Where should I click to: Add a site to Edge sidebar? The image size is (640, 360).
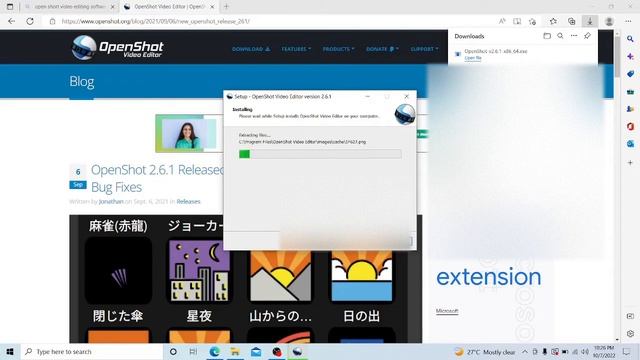630,162
